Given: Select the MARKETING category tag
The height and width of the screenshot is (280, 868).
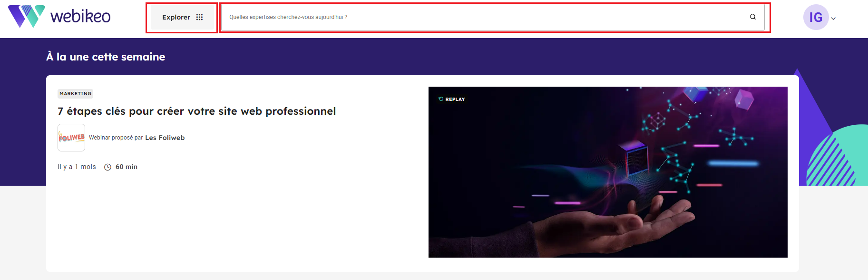Looking at the screenshot, I should 76,94.
